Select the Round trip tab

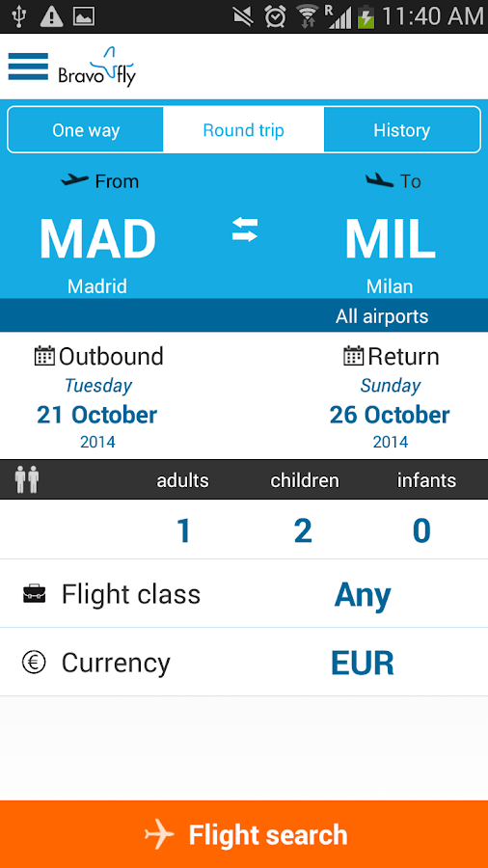click(243, 130)
